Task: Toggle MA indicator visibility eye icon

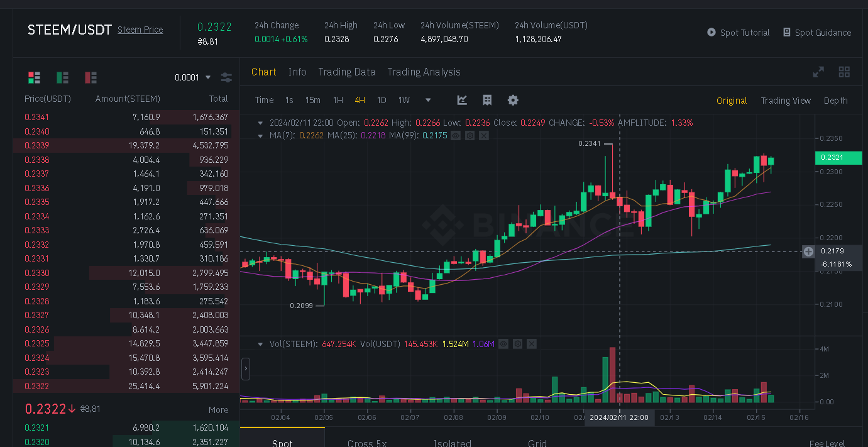Action: (x=456, y=135)
